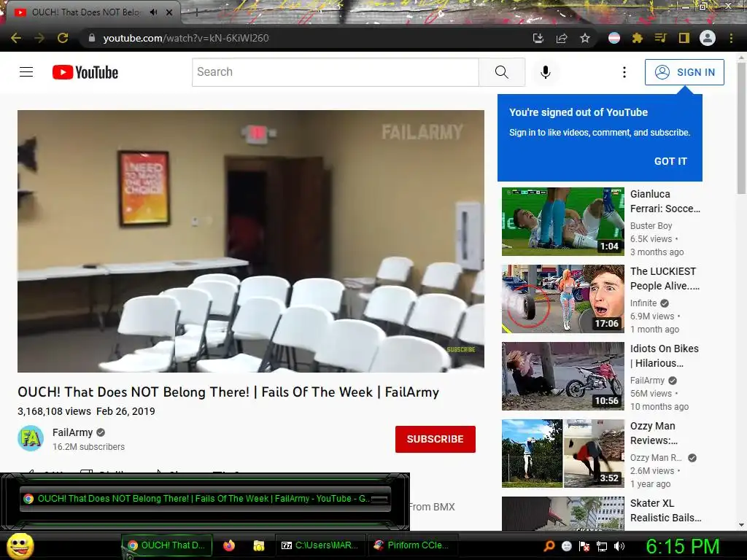Mute the tab using its speaker icon

pos(153,12)
